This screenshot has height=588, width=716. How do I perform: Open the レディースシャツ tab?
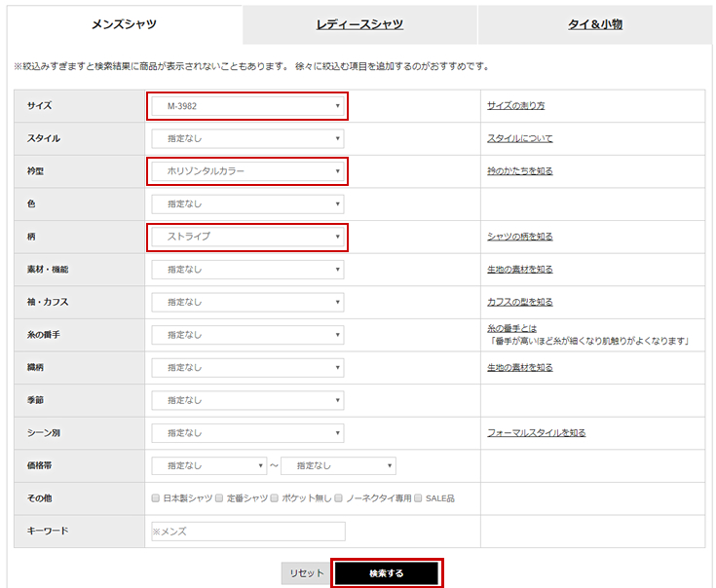359,24
